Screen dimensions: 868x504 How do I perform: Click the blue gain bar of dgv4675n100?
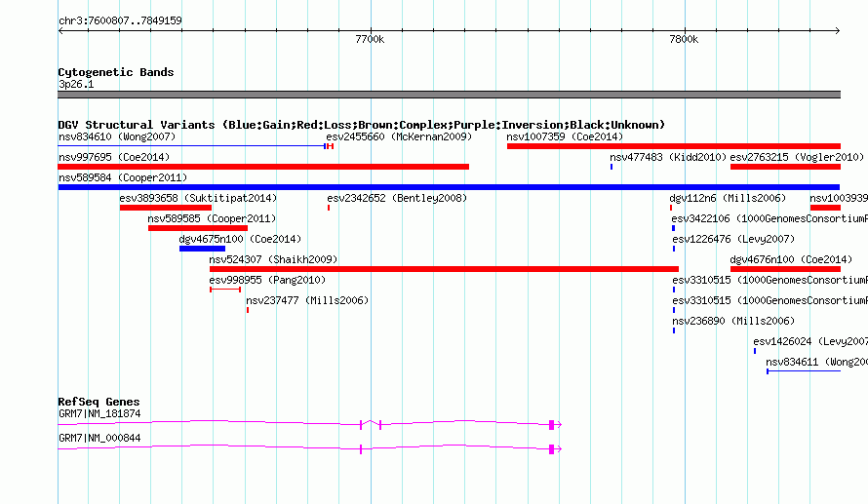(202, 249)
